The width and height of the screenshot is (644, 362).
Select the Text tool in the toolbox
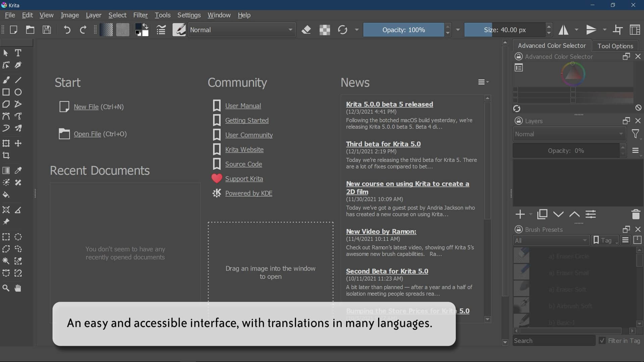click(18, 53)
